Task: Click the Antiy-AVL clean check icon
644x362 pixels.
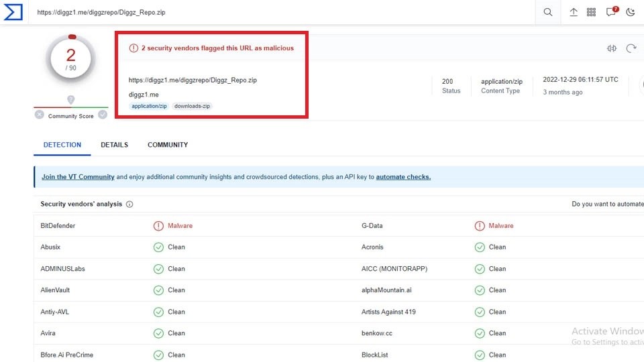Action: pos(158,312)
